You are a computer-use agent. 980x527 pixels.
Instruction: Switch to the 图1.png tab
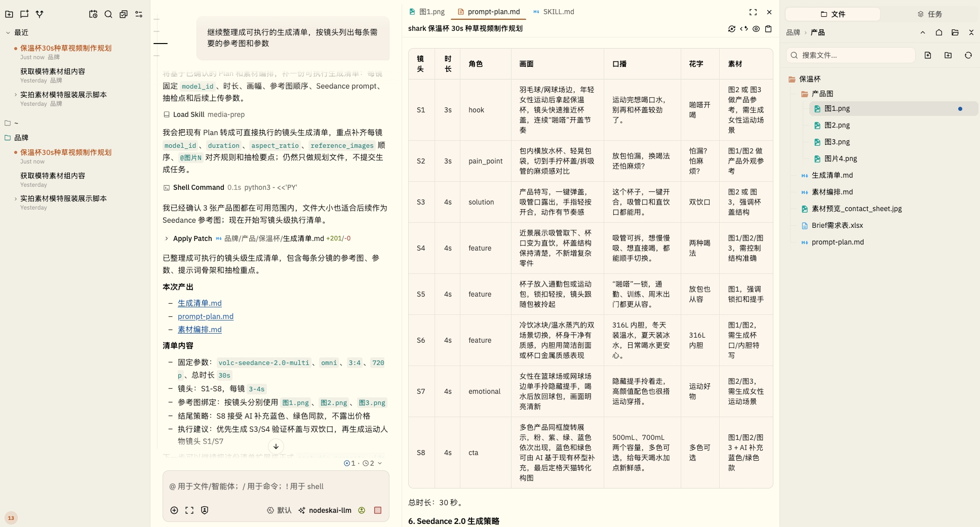point(427,12)
